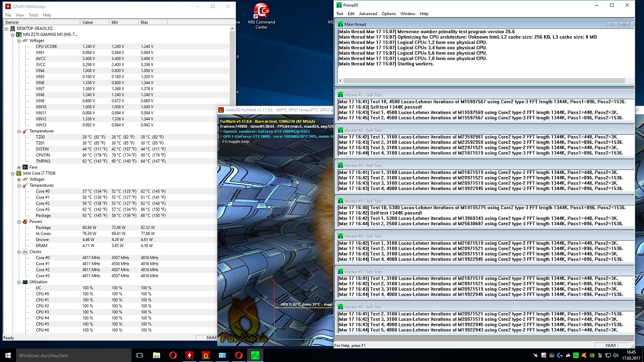Open HWMonitor View menu
644x362 pixels.
pyautogui.click(x=20, y=15)
